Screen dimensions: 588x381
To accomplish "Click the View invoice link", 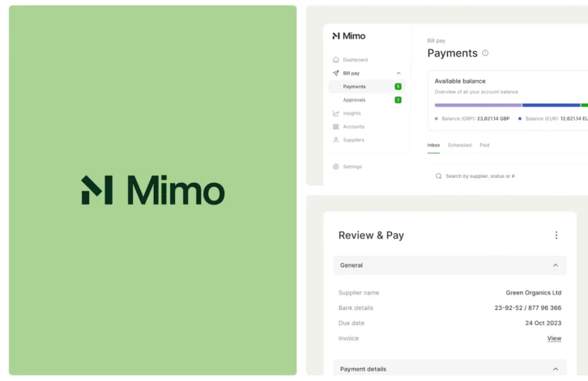I will (554, 339).
